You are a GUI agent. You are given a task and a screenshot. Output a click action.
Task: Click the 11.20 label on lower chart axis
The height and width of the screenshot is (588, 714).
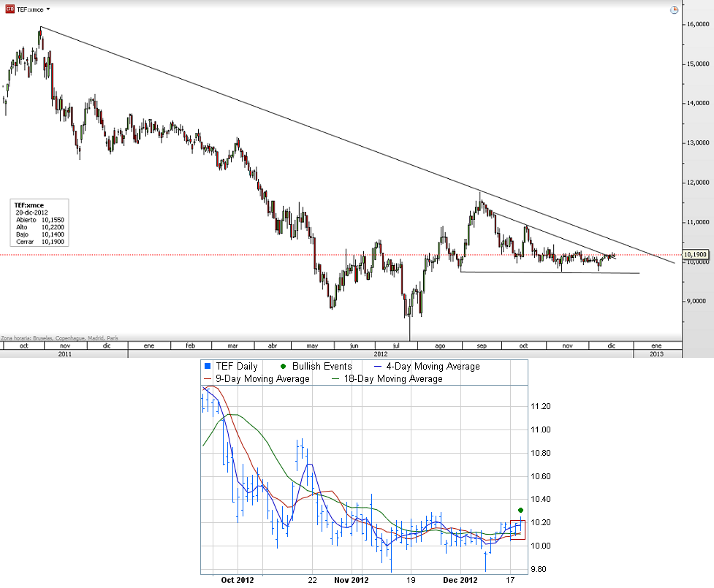pyautogui.click(x=541, y=406)
